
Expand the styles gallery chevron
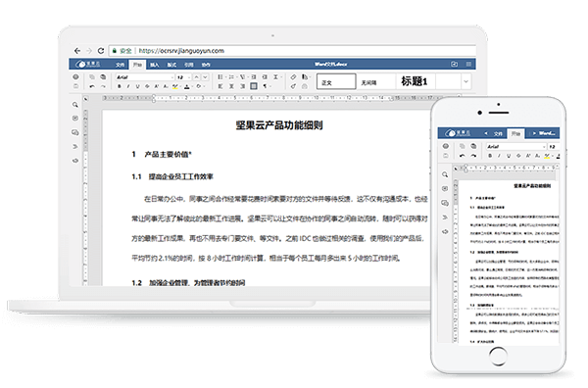465,81
